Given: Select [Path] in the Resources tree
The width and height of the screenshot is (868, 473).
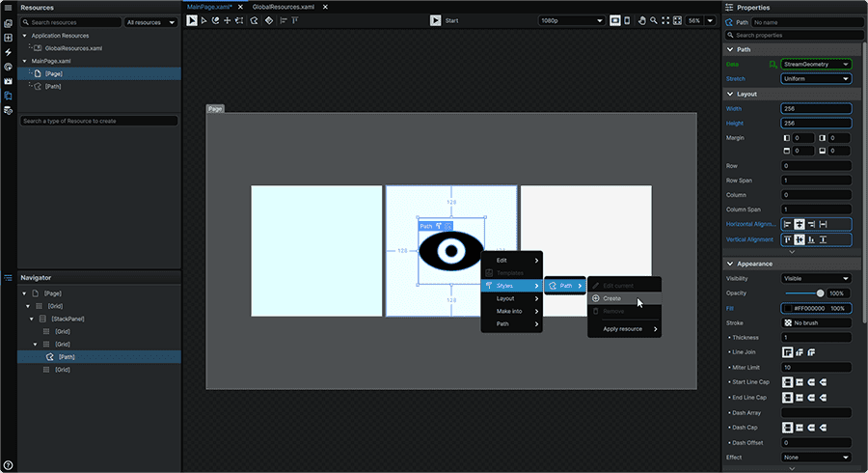Looking at the screenshot, I should pos(53,87).
